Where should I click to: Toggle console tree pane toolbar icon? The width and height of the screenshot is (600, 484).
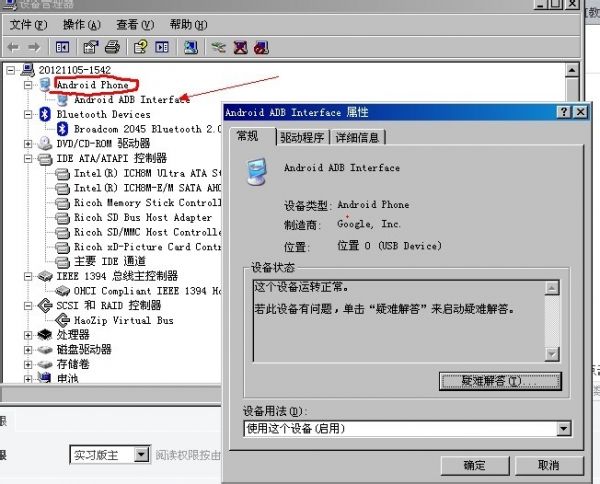click(x=62, y=47)
